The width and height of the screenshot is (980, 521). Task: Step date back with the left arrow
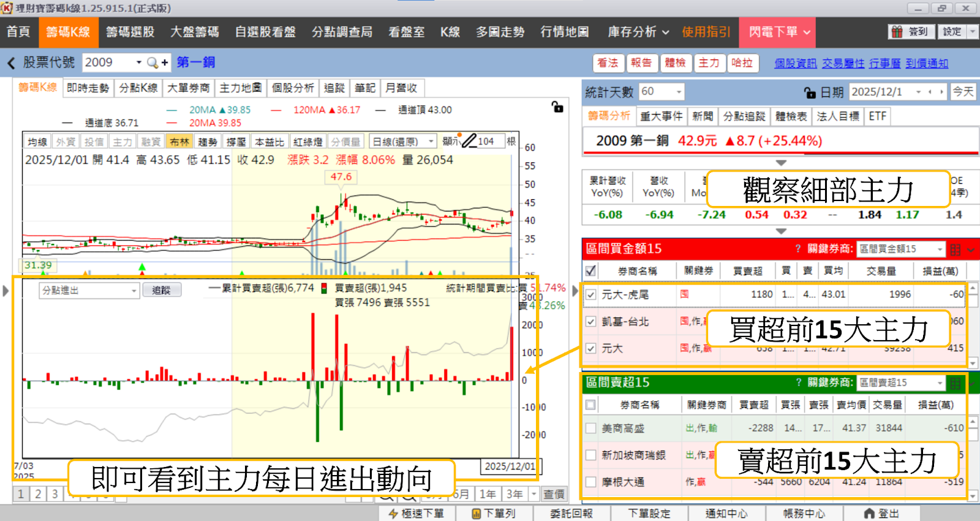930,92
